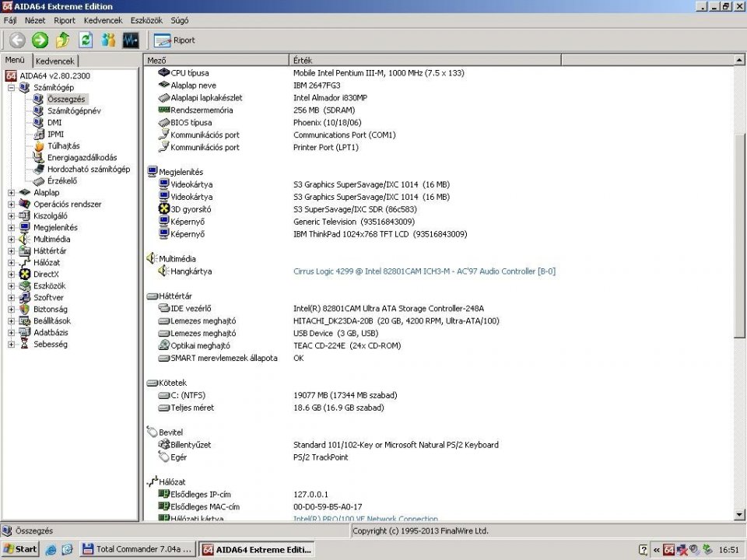Click the Billentyűzet keyboard icon

[x=164, y=444]
